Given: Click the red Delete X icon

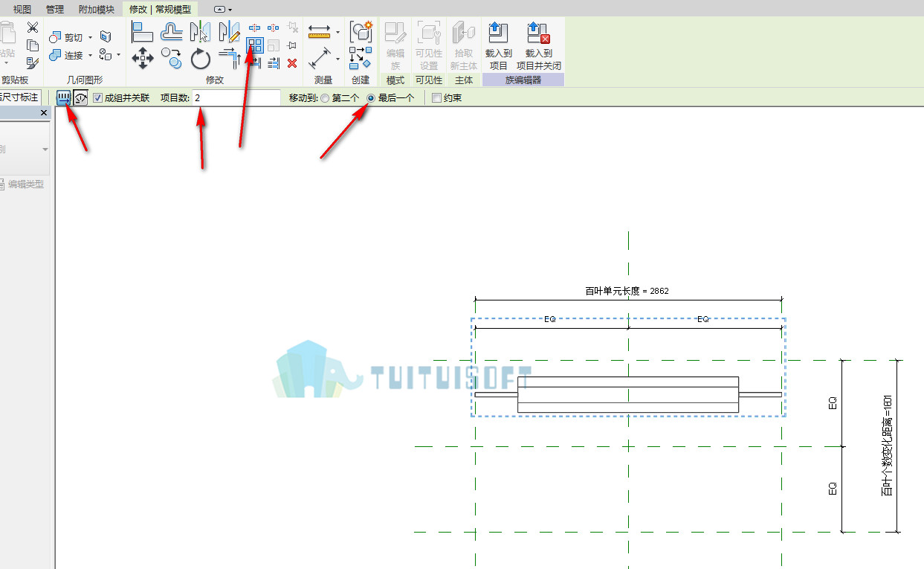Looking at the screenshot, I should coord(292,63).
